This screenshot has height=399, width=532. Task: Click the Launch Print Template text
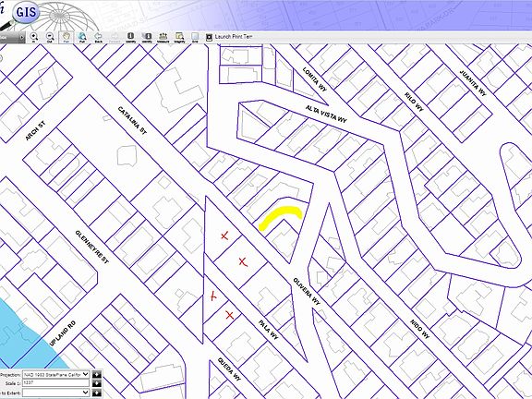click(x=234, y=37)
